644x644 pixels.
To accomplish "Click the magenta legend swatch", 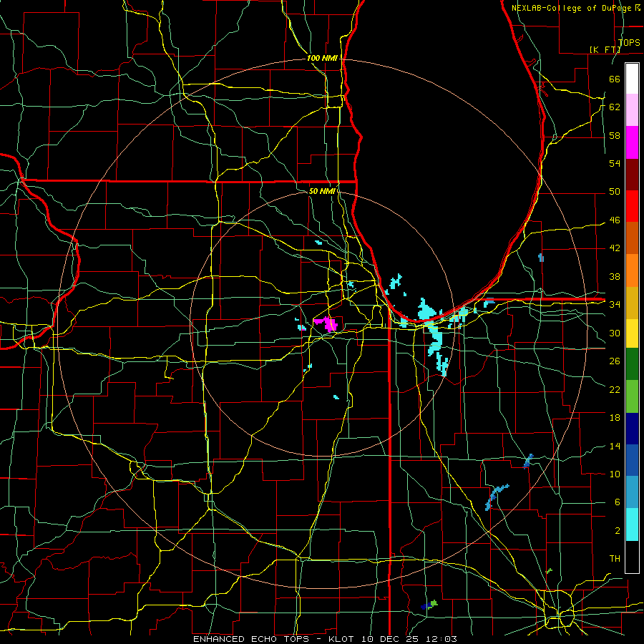I will coord(632,142).
